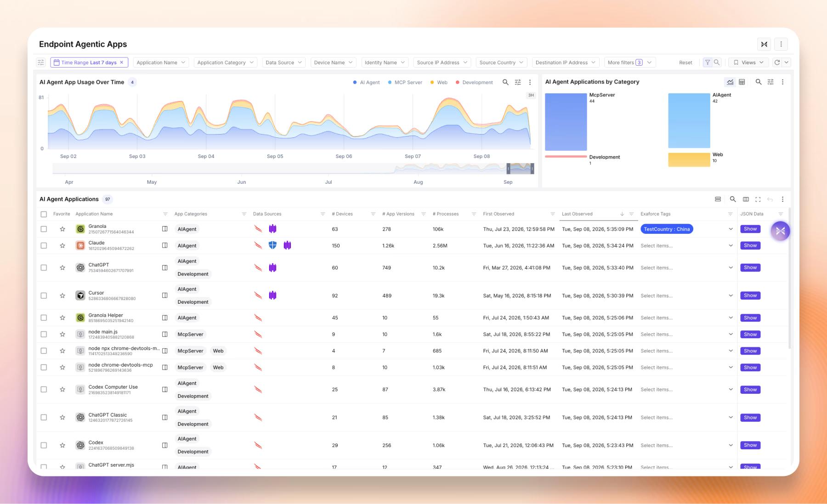Show JSON data for Granola row
827x504 pixels.
point(750,229)
